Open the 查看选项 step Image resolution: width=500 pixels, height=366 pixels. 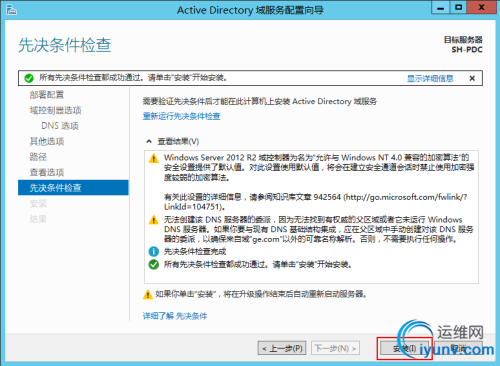click(47, 172)
